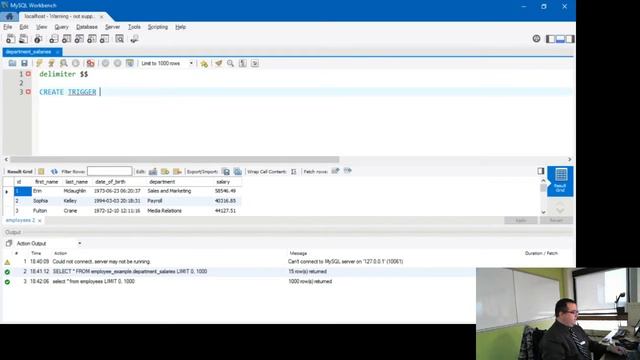This screenshot has height=360, width=640.
Task: Open the Database menu
Action: click(x=87, y=27)
